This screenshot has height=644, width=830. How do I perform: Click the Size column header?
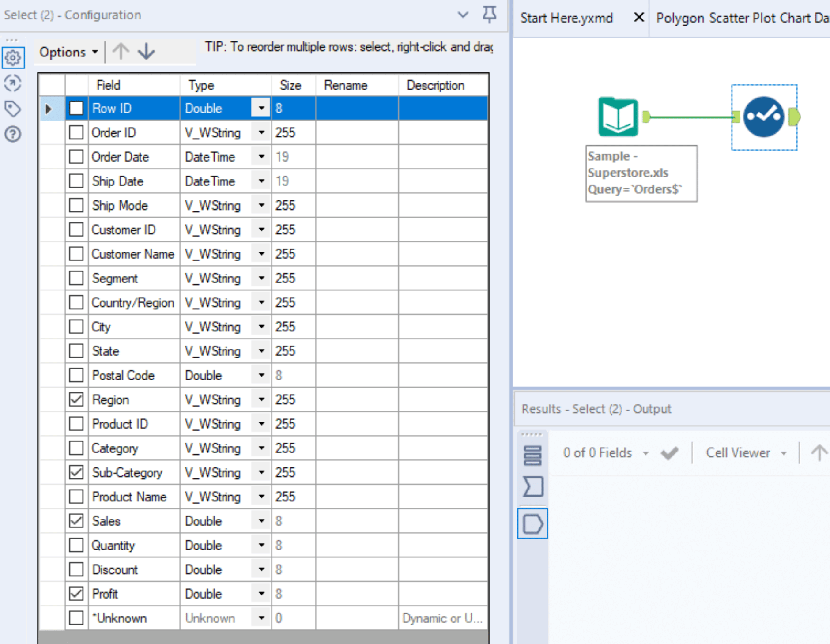point(294,85)
